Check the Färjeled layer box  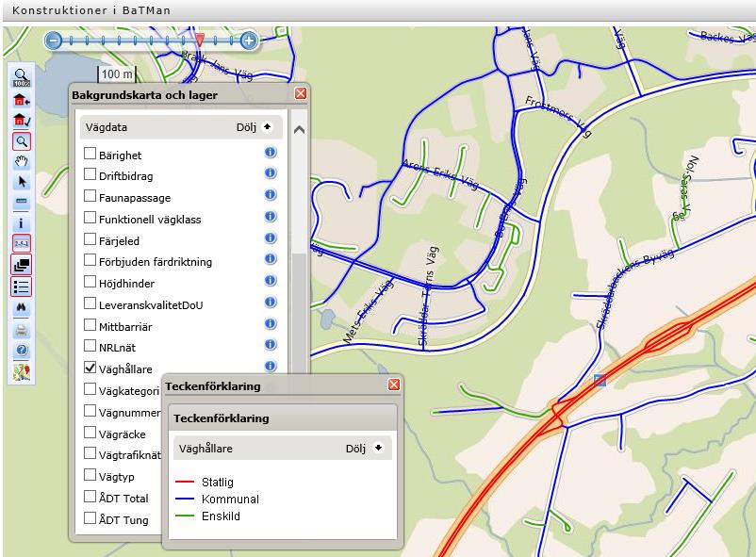[90, 238]
